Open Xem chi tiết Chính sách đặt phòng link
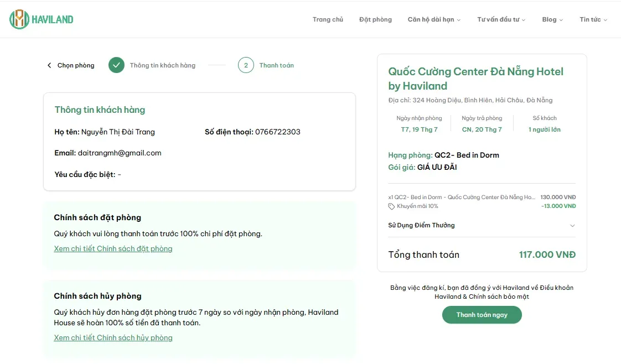The height and width of the screenshot is (364, 621). coord(113,248)
